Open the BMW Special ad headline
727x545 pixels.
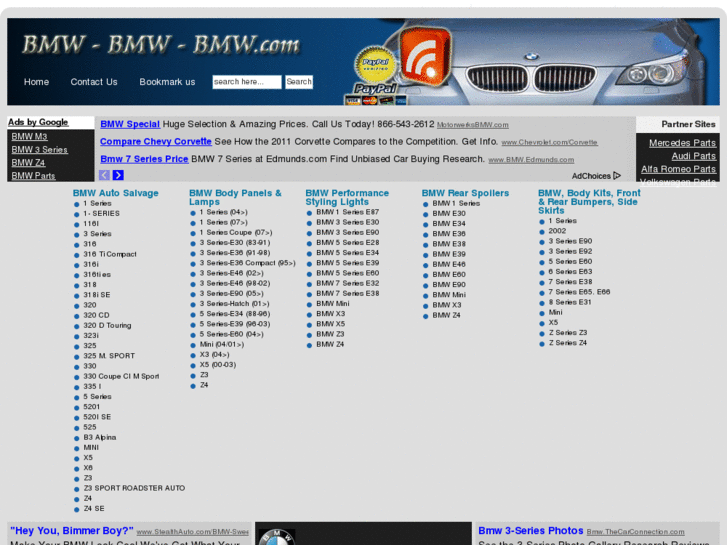pos(130,124)
